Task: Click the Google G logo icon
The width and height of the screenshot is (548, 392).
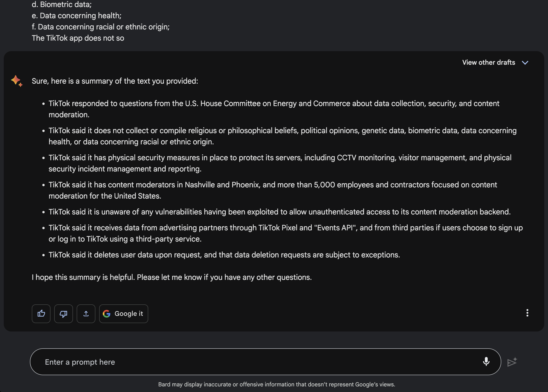Action: (107, 314)
